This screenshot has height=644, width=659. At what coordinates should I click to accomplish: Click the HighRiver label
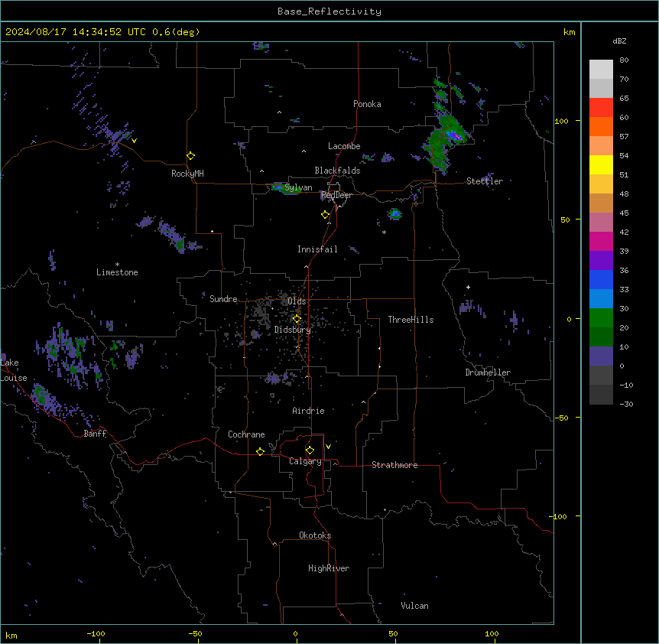tap(329, 568)
